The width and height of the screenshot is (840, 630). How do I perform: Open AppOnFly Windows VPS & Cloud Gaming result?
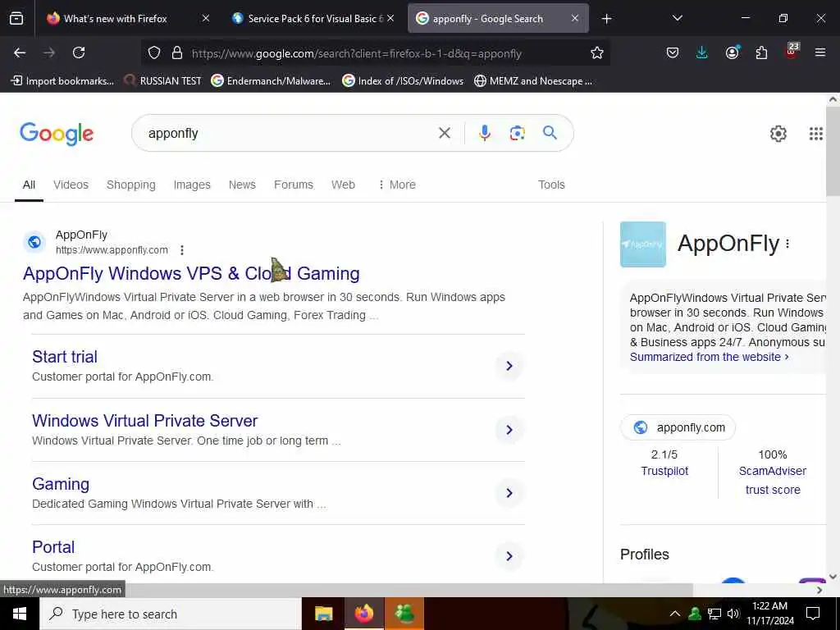click(x=191, y=274)
